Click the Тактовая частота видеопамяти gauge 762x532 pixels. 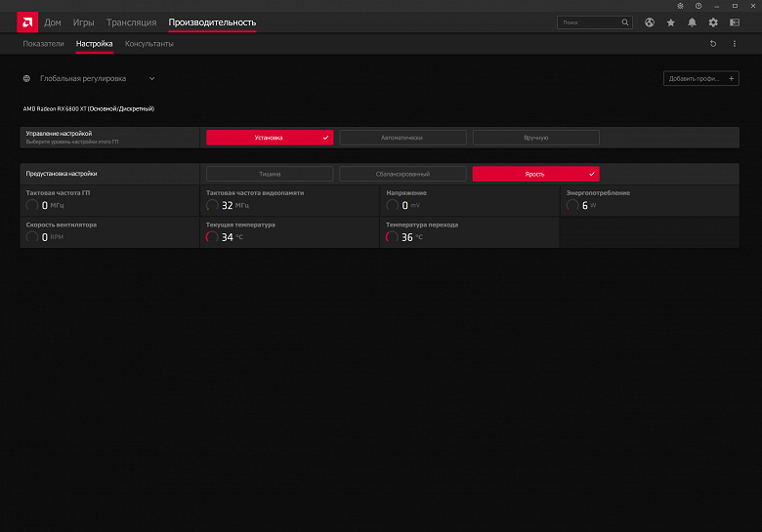pos(212,205)
